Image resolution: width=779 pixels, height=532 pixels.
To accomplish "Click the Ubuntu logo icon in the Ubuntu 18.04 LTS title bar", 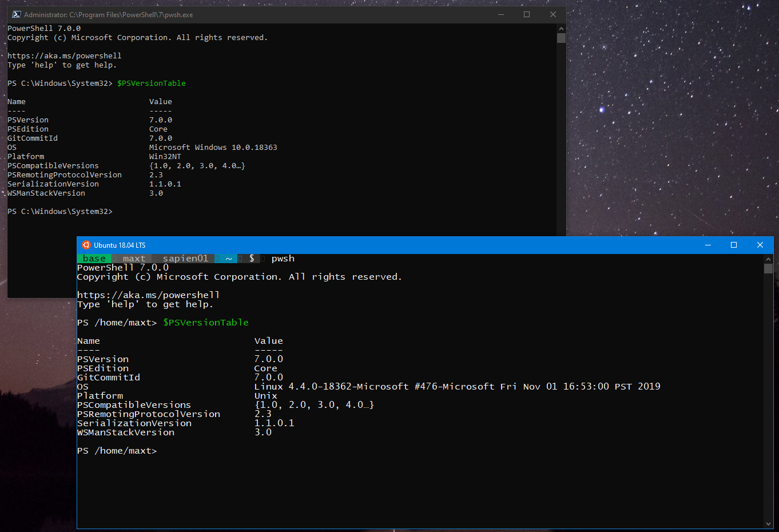I will 86,245.
